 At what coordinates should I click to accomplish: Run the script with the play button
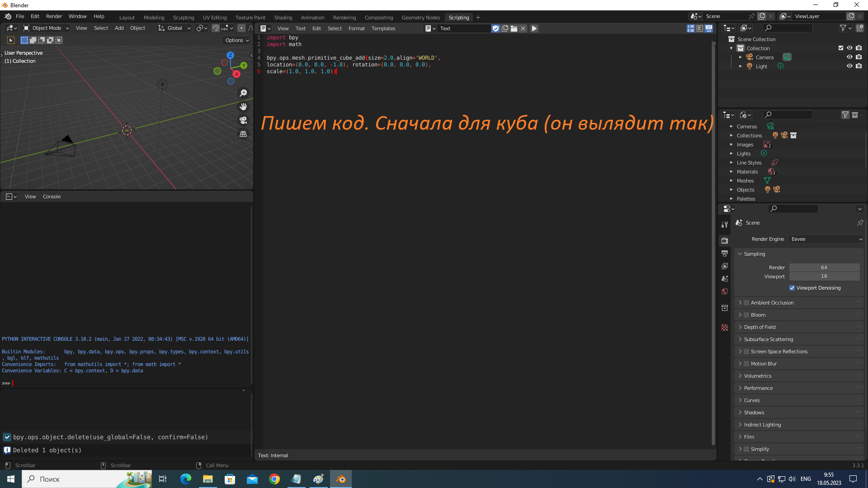[x=534, y=28]
